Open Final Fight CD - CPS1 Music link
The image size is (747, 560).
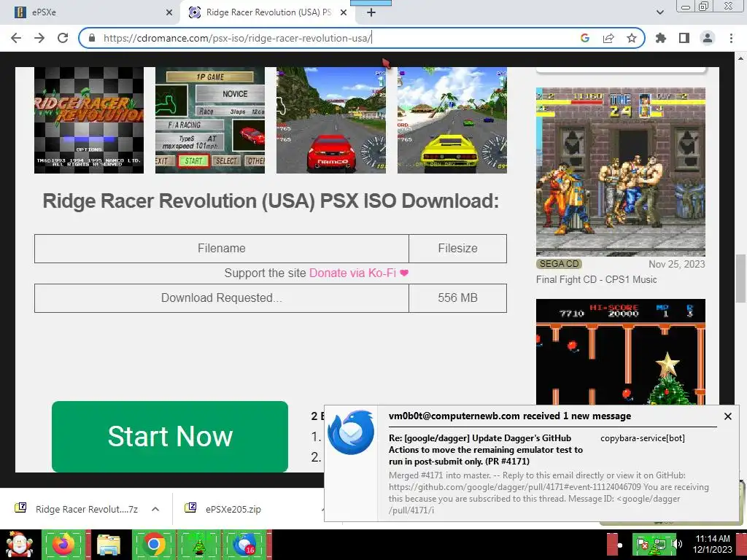coord(597,279)
